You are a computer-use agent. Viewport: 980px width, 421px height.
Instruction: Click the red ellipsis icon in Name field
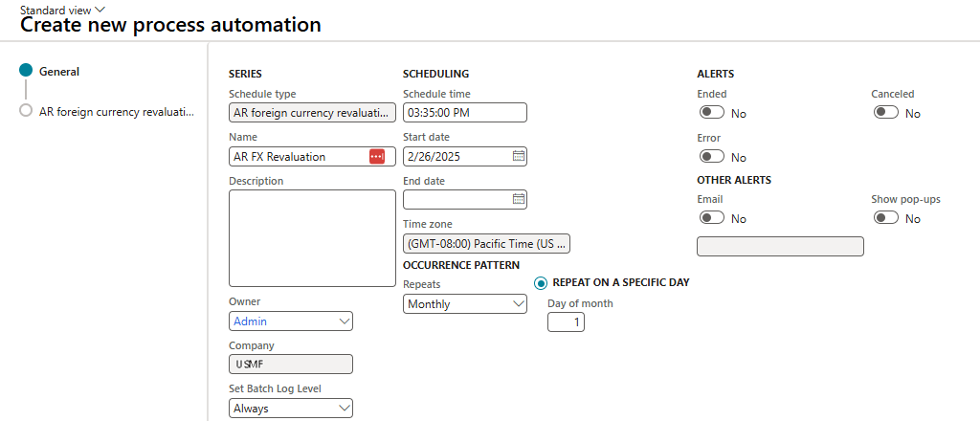click(x=377, y=156)
